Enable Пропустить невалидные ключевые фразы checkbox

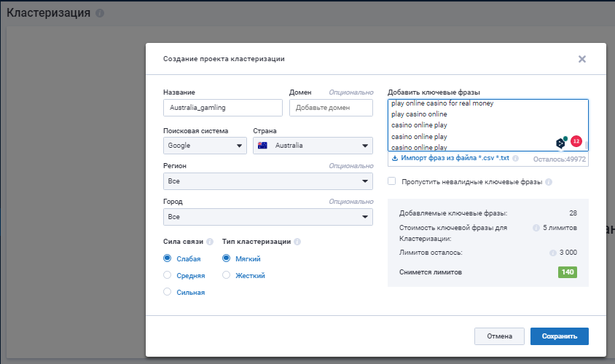point(391,181)
